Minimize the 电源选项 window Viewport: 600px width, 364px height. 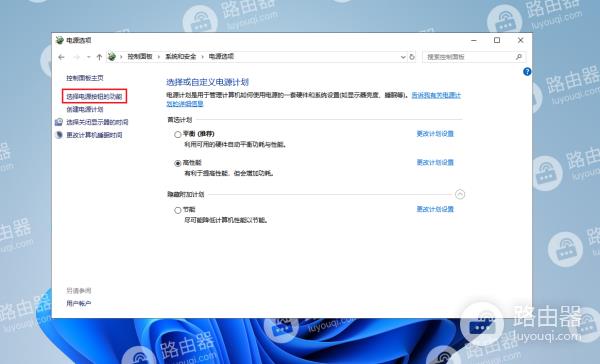pyautogui.click(x=474, y=40)
